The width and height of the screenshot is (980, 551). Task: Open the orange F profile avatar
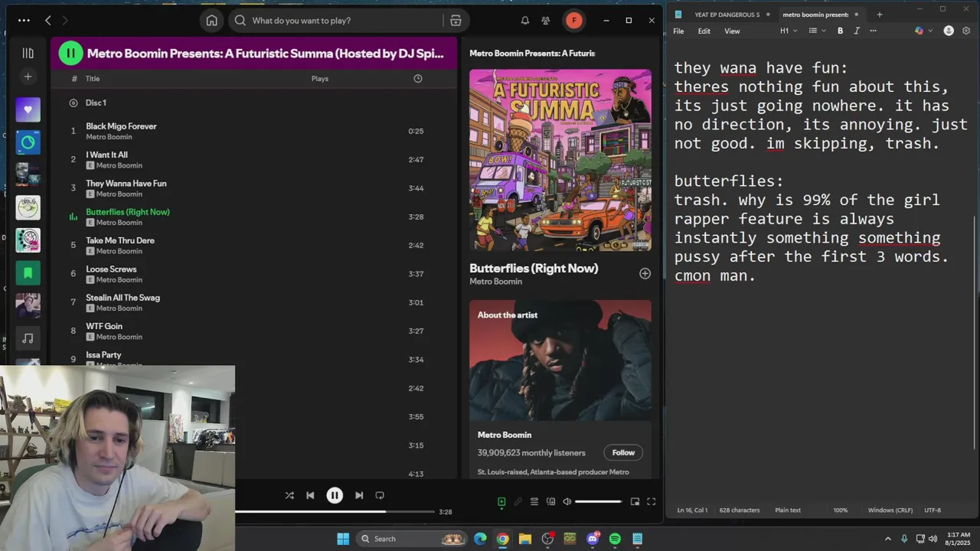coord(573,21)
